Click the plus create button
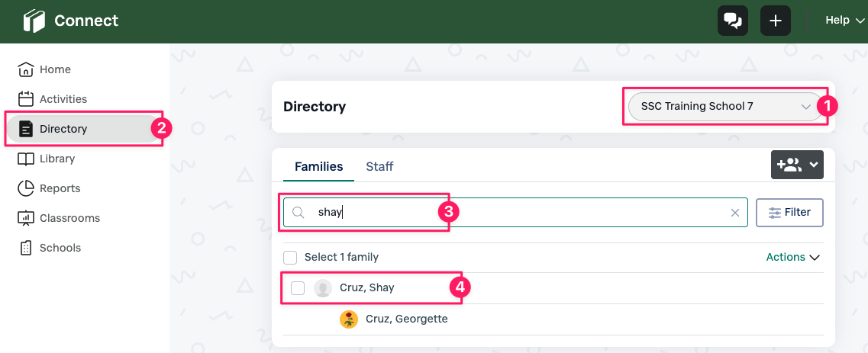 [x=775, y=21]
